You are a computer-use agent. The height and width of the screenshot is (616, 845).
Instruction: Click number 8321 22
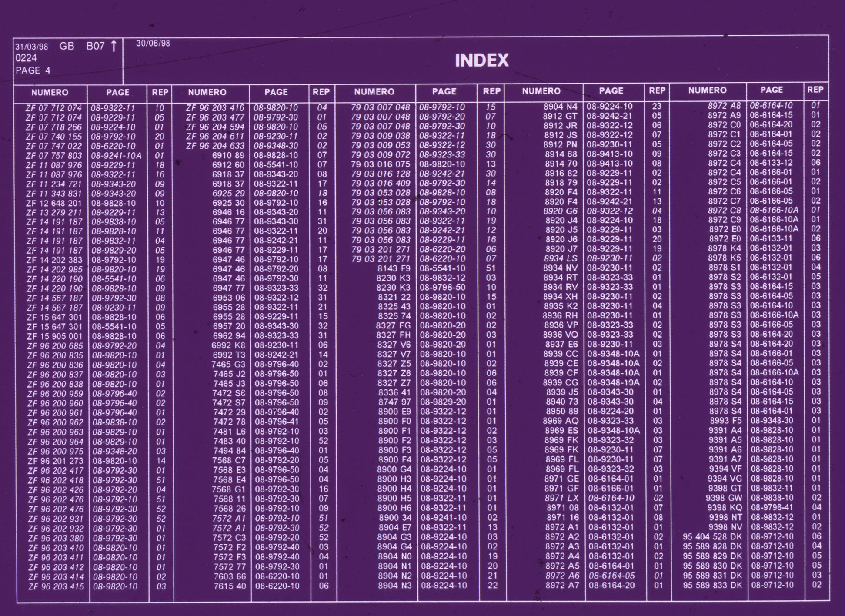394,297
